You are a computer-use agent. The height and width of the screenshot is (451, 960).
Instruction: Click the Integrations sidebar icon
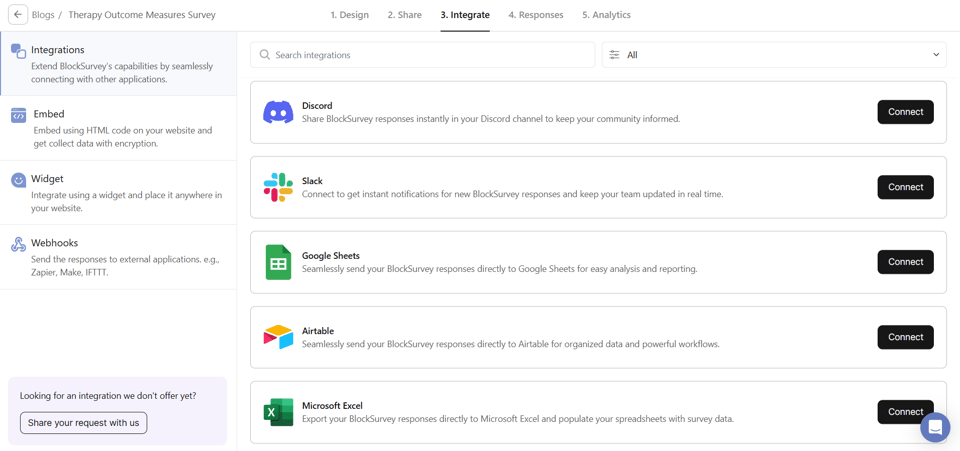pos(18,51)
